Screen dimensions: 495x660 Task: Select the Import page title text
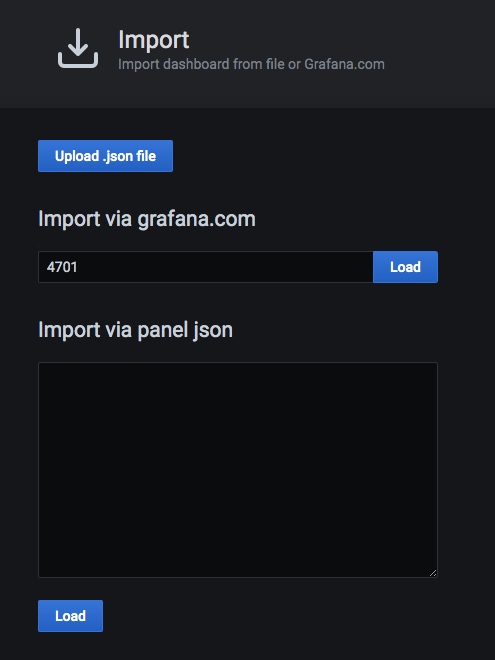pos(154,40)
